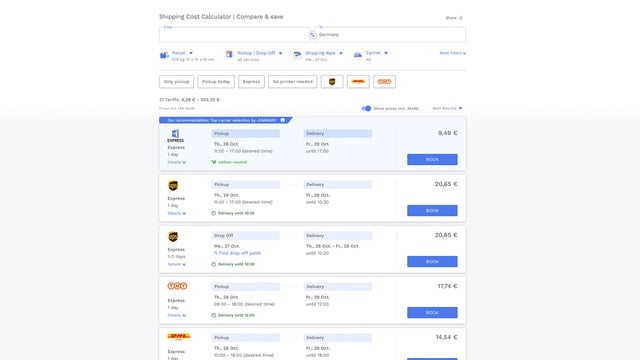640x360 pixels.
Task: Click the From address input field
Action: tap(235, 35)
